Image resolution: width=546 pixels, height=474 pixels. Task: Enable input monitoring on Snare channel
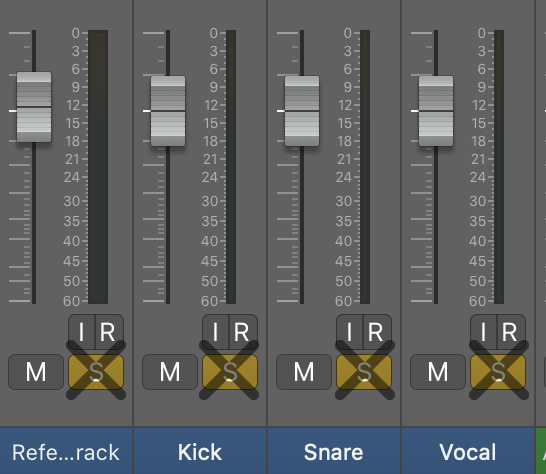point(350,332)
